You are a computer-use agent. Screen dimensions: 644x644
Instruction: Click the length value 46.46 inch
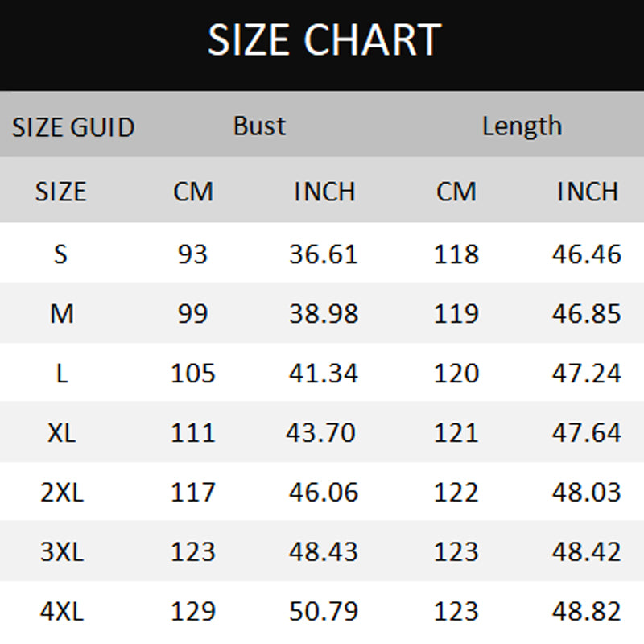pos(587,254)
